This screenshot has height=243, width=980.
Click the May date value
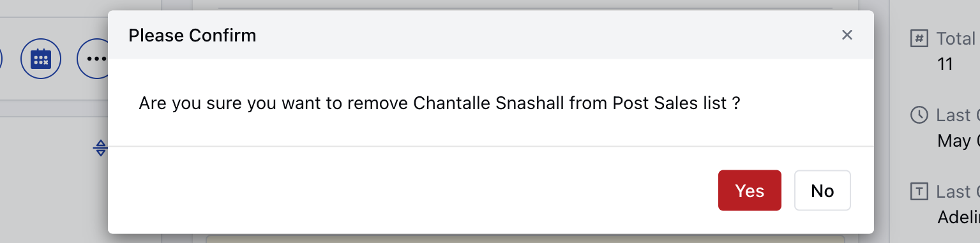[x=958, y=141]
